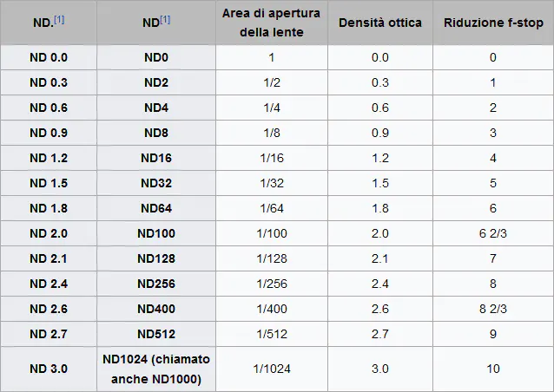Select the ND512 cell
Screen dimensions: 554x392
pos(156,334)
